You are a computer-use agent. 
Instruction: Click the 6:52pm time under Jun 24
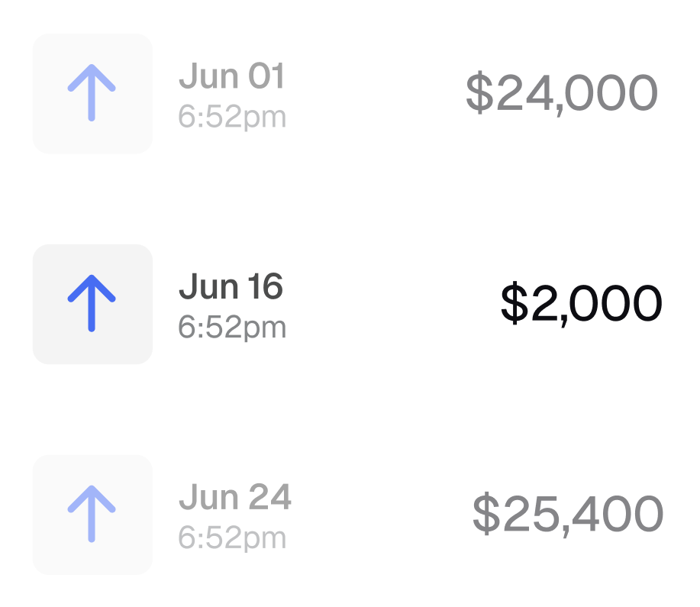[232, 538]
